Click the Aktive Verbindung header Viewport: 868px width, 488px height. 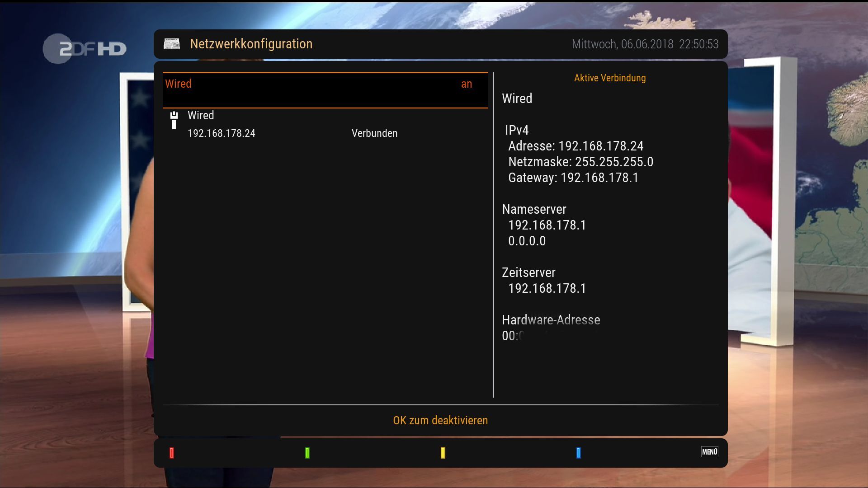pos(609,78)
